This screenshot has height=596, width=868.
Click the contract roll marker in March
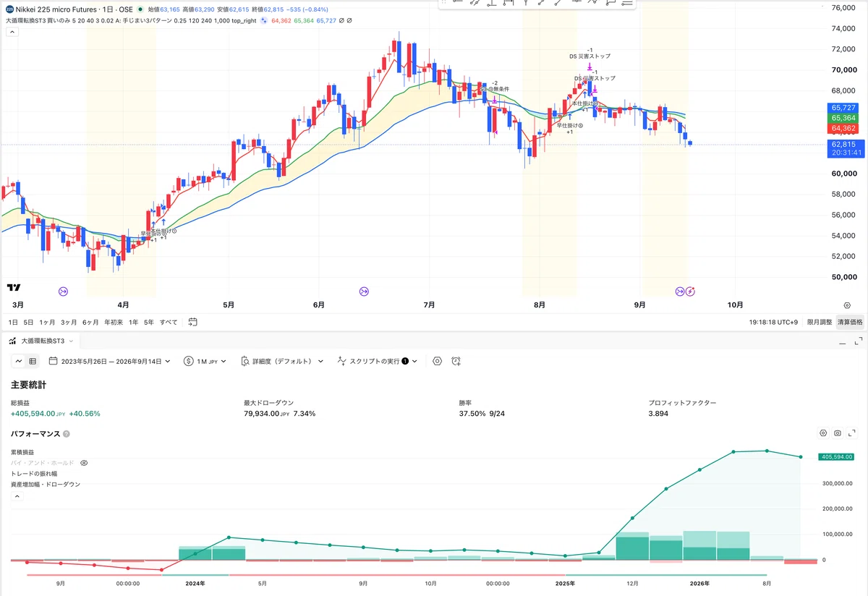point(63,291)
